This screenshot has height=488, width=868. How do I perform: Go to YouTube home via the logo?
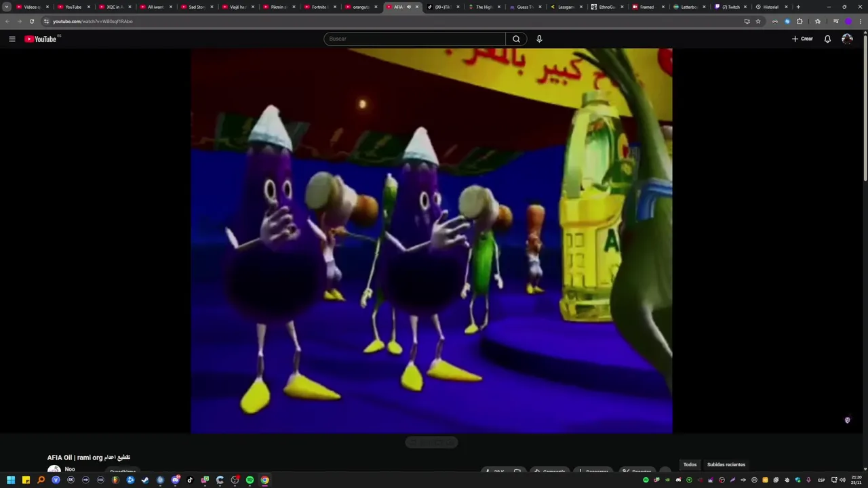coord(41,39)
